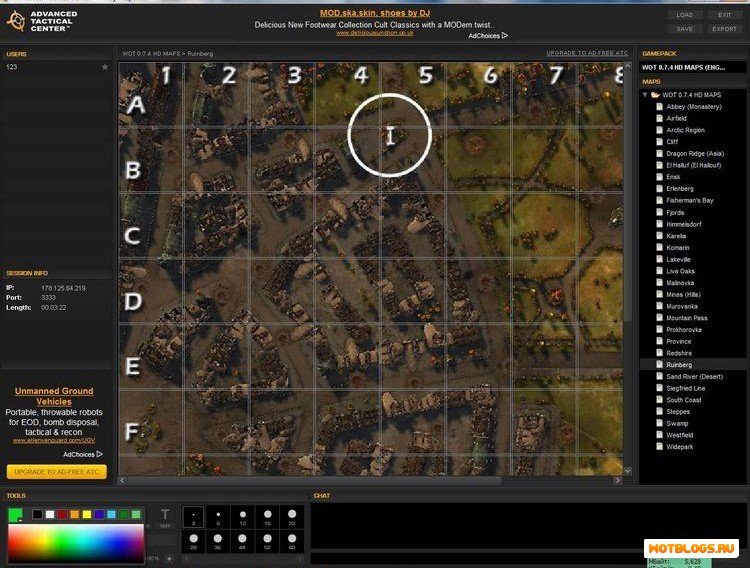750x568 pixels.
Task: Select the size 6 brush
Action: pyautogui.click(x=218, y=517)
